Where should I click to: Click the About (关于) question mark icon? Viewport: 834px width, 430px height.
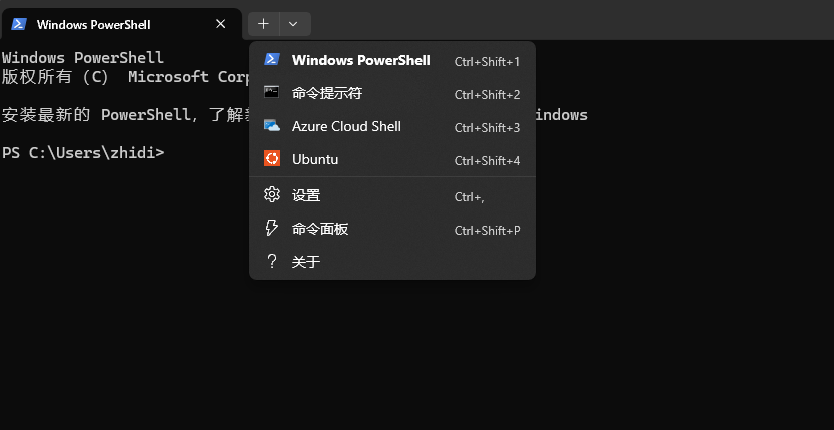[x=271, y=262]
